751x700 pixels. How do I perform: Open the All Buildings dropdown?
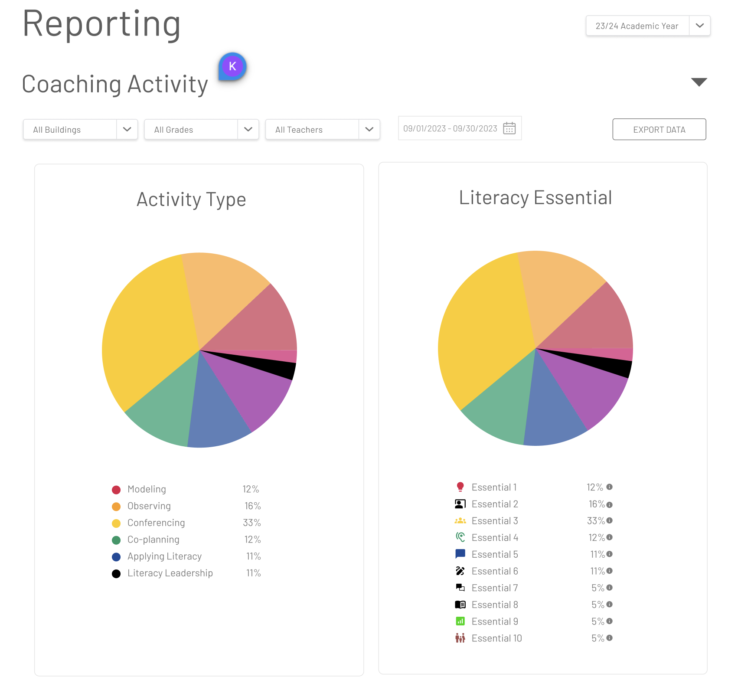[80, 130]
